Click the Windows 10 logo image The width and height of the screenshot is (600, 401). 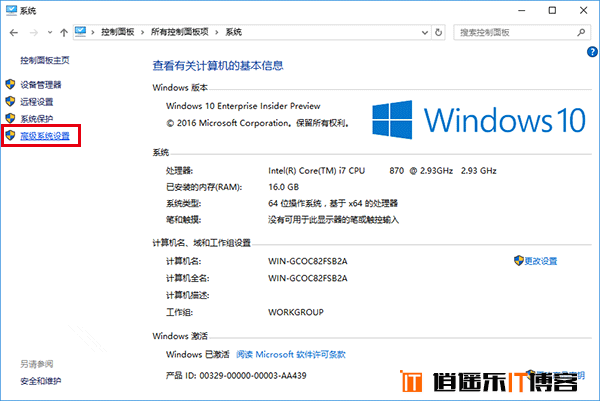pos(479,120)
